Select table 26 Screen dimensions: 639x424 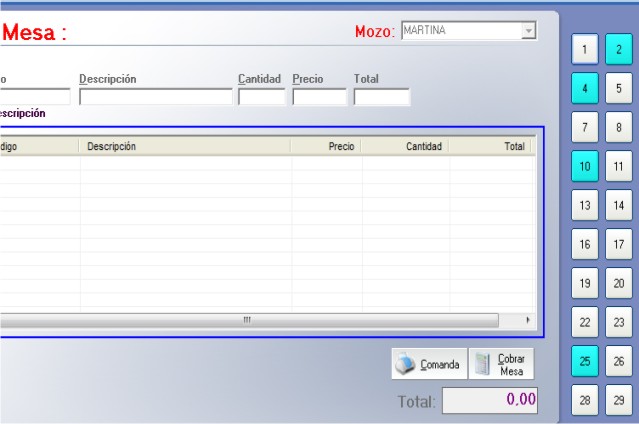[x=619, y=361]
